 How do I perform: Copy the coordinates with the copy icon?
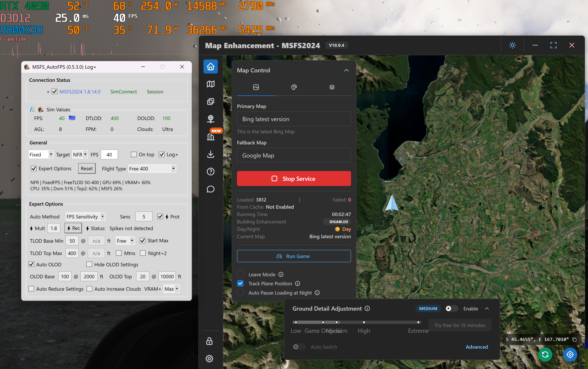point(575,339)
